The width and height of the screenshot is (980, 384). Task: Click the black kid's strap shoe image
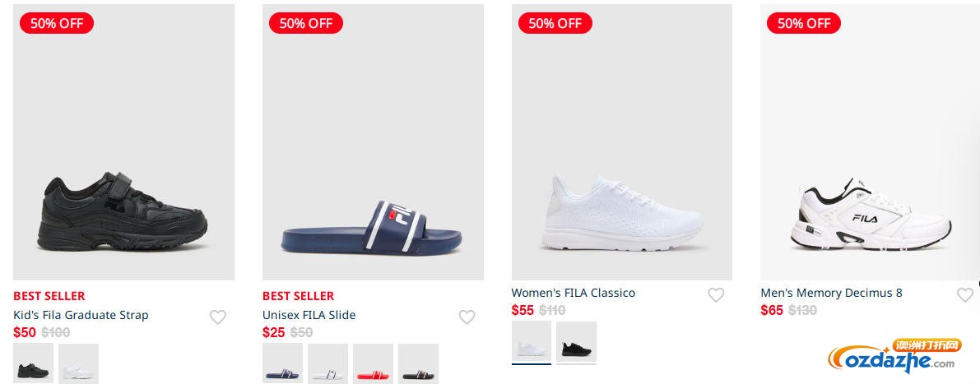(123, 214)
